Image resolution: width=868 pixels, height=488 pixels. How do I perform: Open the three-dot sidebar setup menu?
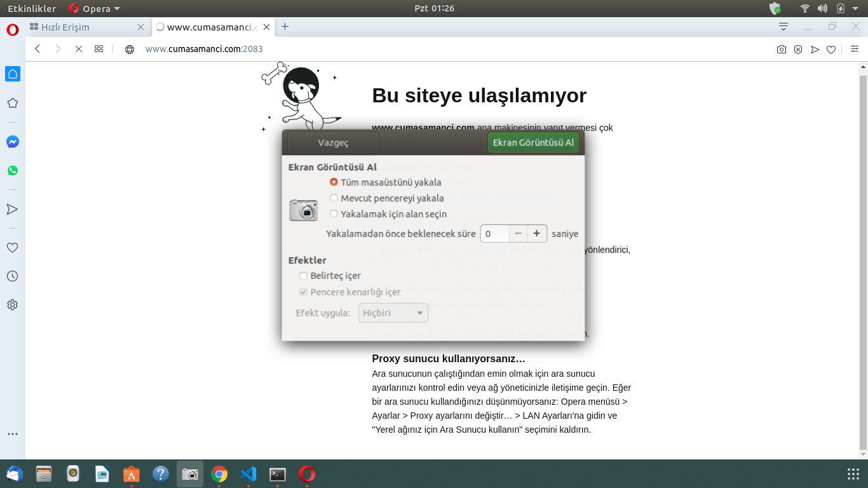tap(13, 434)
